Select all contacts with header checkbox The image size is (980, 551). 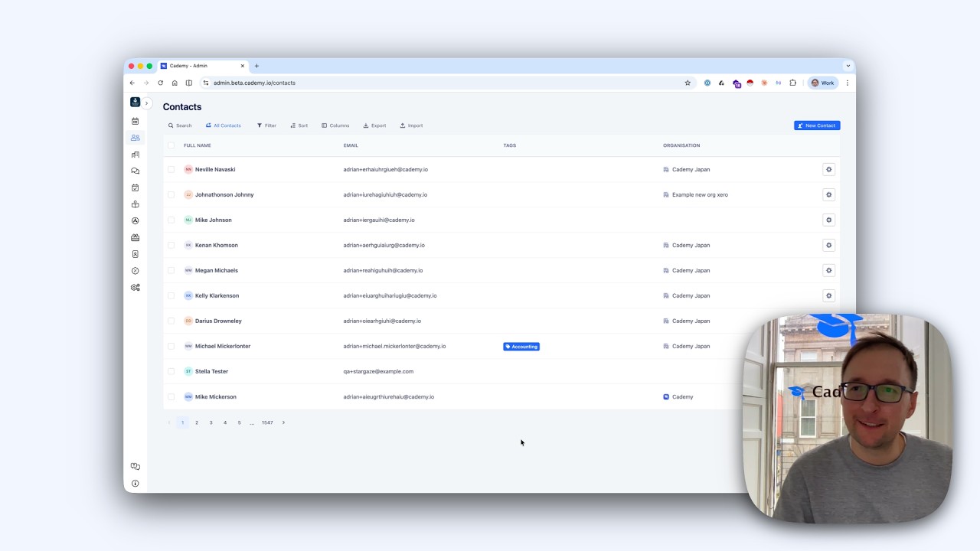[171, 145]
